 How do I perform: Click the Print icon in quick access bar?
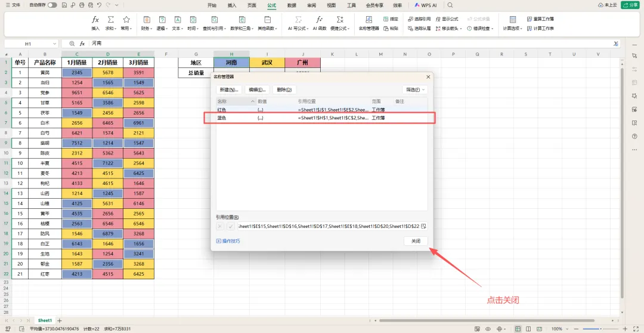[81, 5]
